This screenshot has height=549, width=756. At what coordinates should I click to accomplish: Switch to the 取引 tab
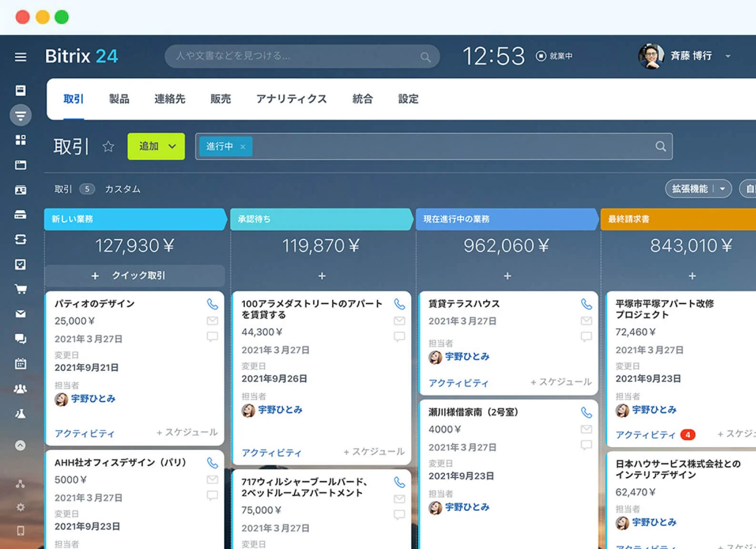click(x=73, y=99)
